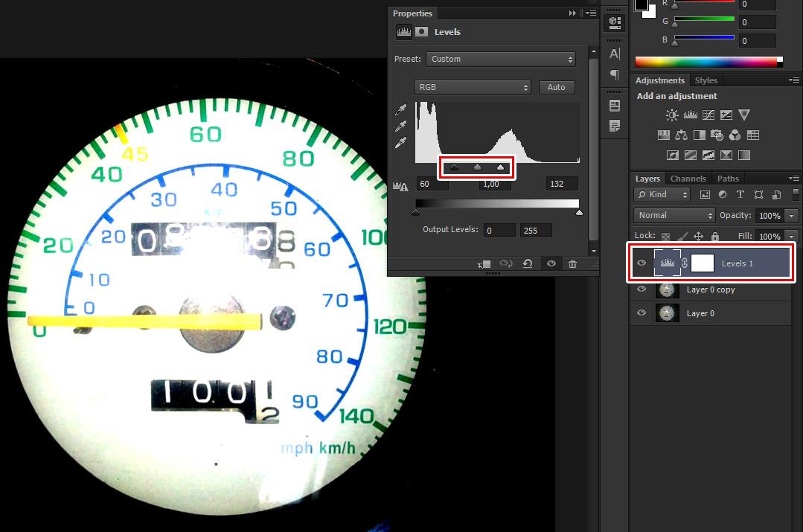Lock transparent pixels
The width and height of the screenshot is (803, 532).
pyautogui.click(x=665, y=236)
